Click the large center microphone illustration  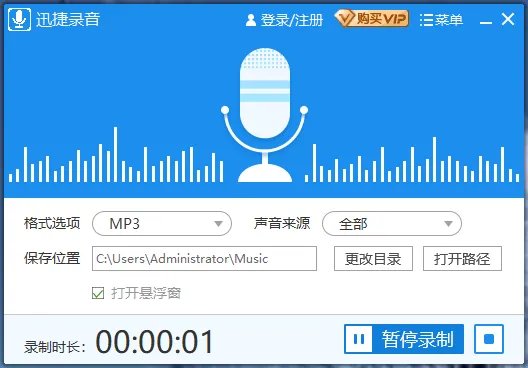pos(265,115)
